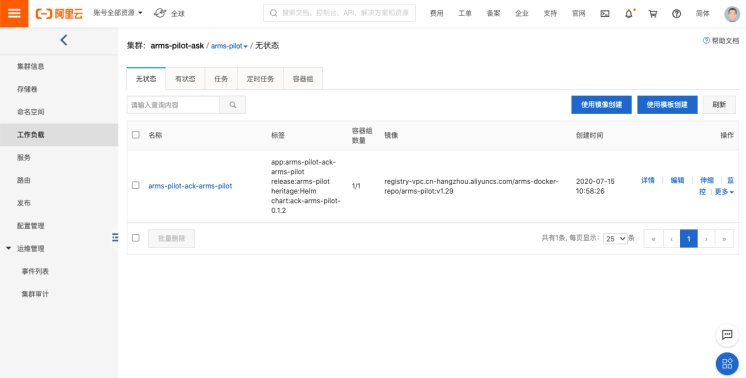Open the chat feedback bubble icon
This screenshot has width=746, height=378.
[727, 335]
